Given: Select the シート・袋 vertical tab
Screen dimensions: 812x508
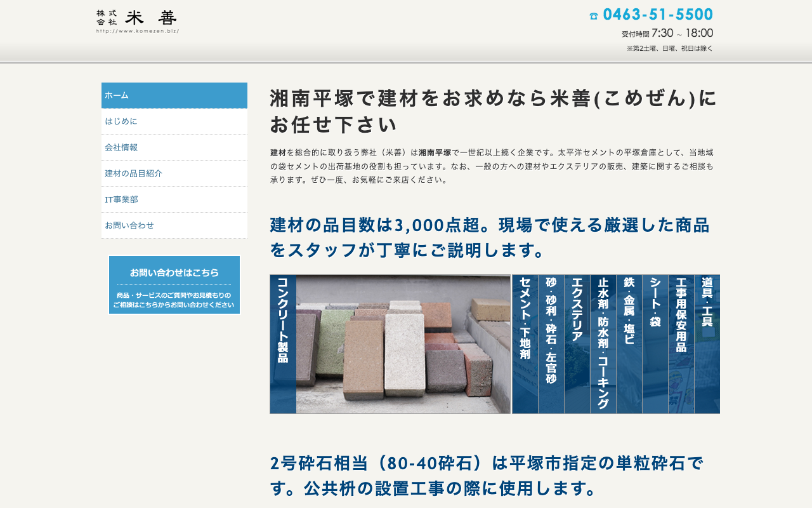Looking at the screenshot, I should pyautogui.click(x=655, y=344).
